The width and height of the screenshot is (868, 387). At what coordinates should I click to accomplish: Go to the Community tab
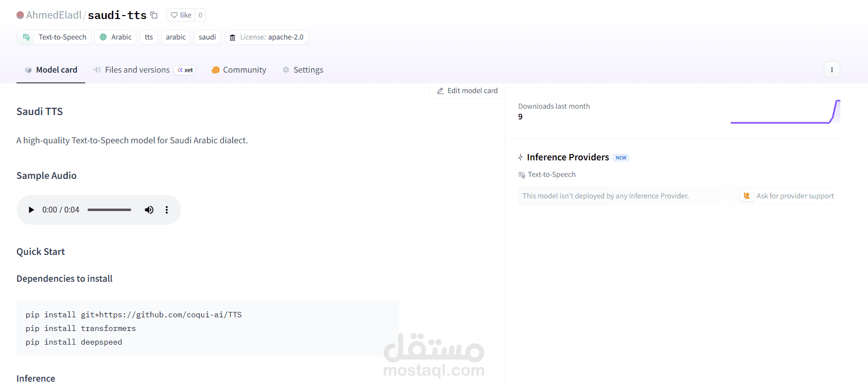(x=239, y=70)
